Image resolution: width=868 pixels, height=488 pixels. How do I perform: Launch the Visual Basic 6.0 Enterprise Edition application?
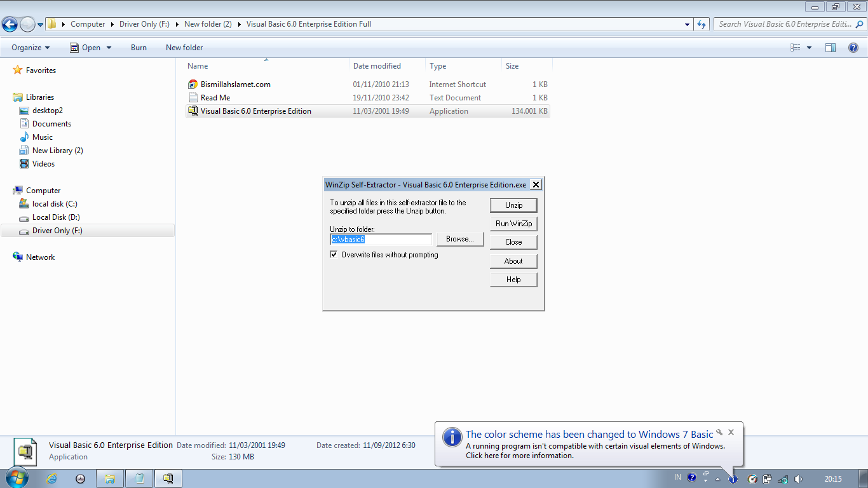click(255, 111)
